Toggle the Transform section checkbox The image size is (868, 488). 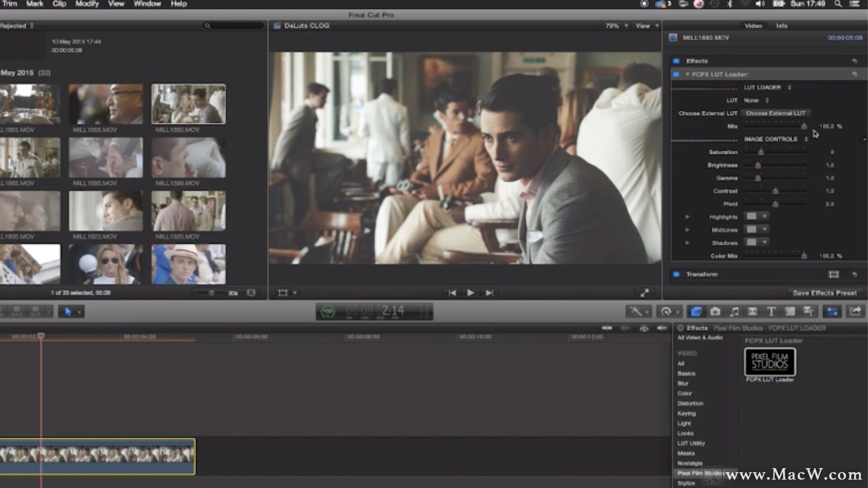pyautogui.click(x=676, y=274)
